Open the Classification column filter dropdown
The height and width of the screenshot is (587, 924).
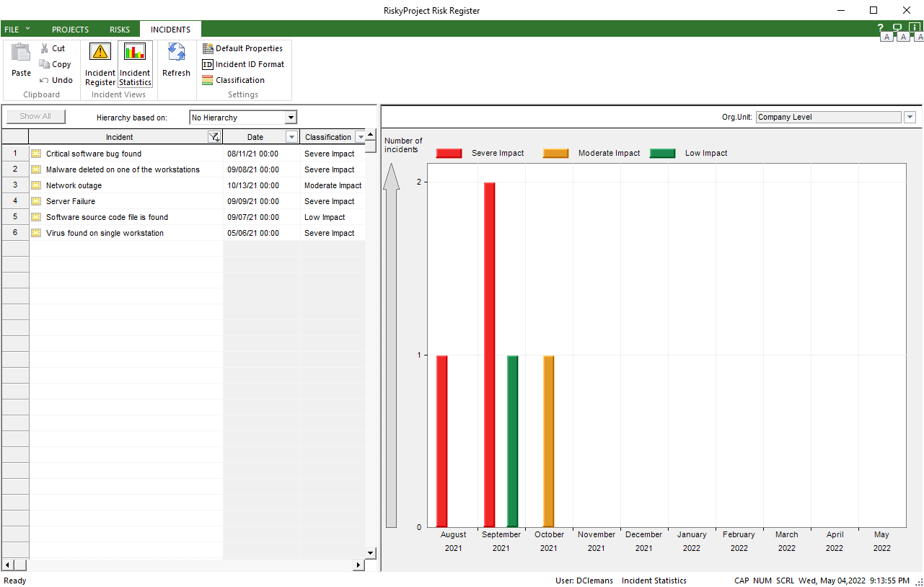point(361,137)
